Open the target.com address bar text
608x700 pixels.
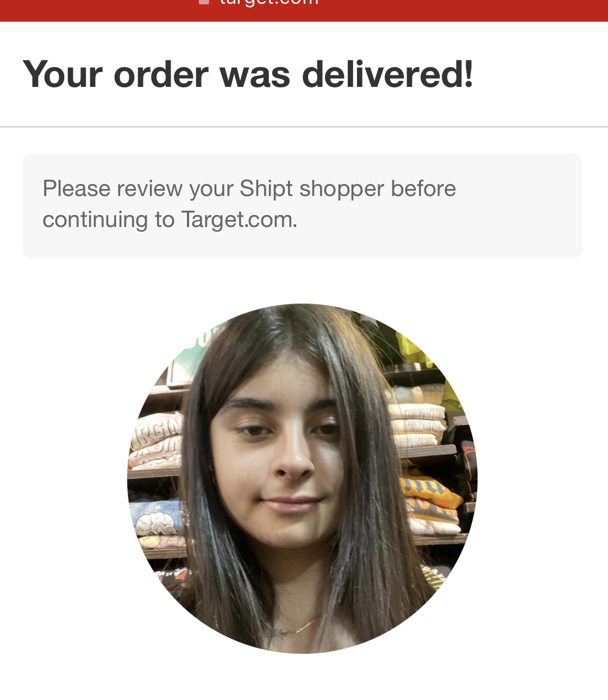coord(269,3)
